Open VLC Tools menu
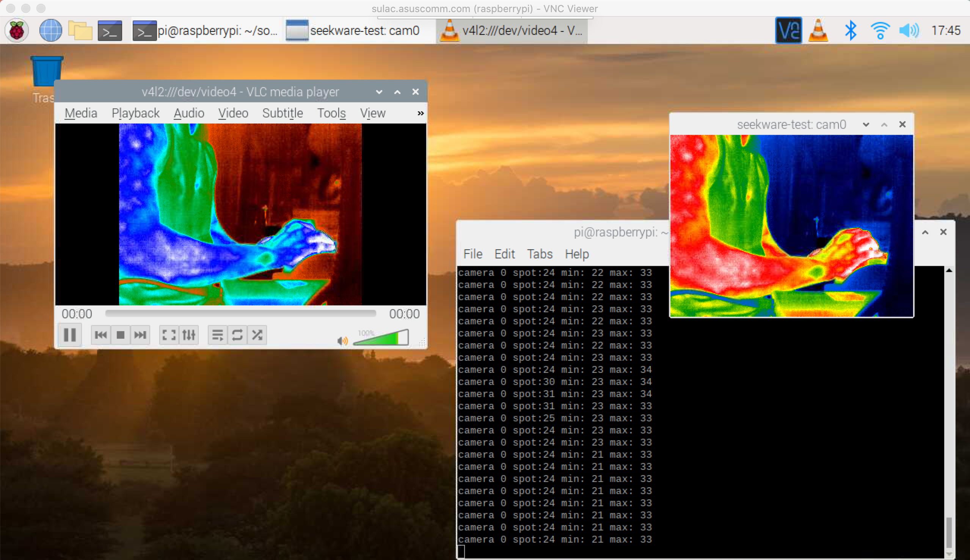The width and height of the screenshot is (970, 560). tap(331, 113)
